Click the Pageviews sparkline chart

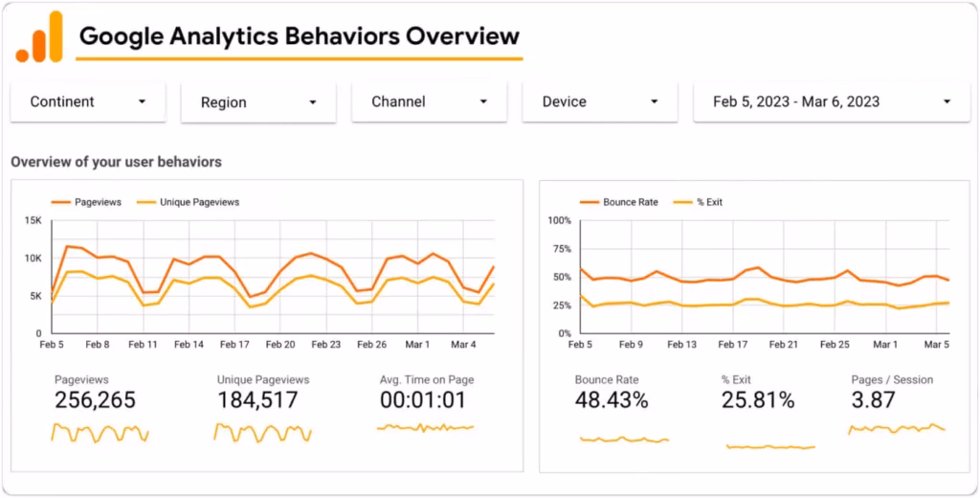pos(100,433)
